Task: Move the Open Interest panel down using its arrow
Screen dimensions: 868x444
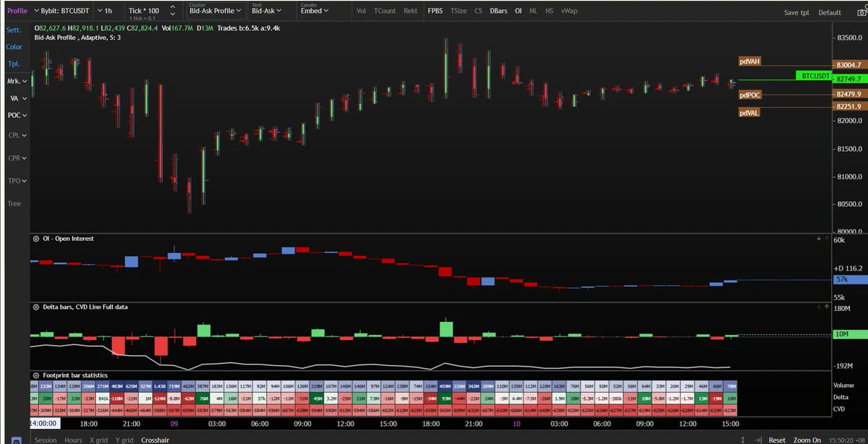Action: 817,238
